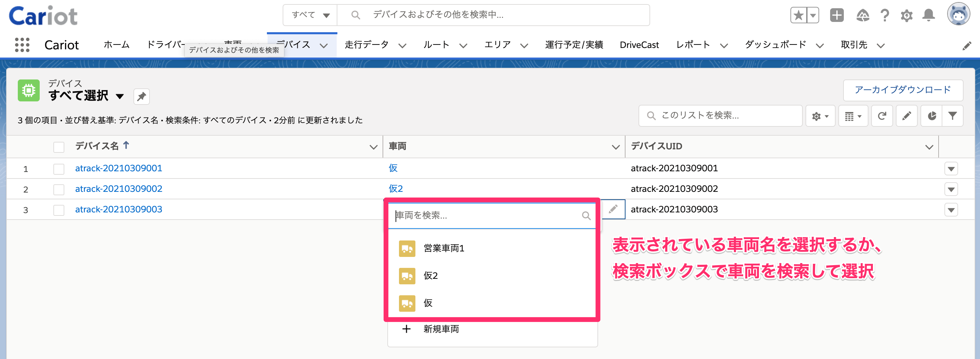The height and width of the screenshot is (359, 980).
Task: Focus the global device search field
Action: pyautogui.click(x=493, y=15)
